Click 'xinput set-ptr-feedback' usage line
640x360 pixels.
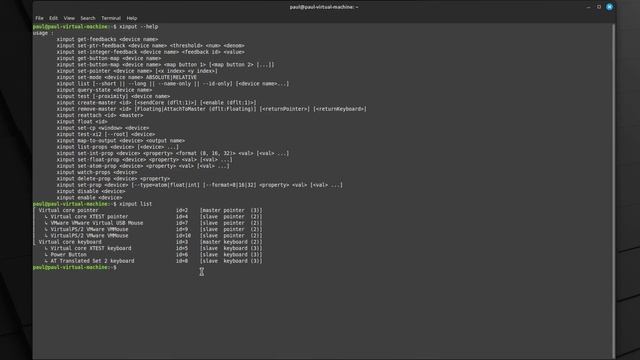(151, 46)
